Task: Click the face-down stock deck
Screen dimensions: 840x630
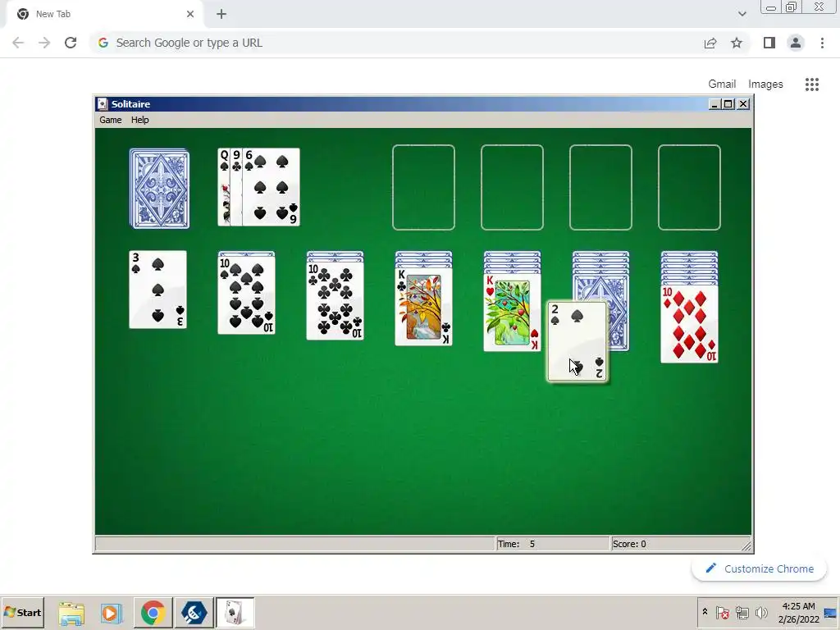Action: pos(159,189)
